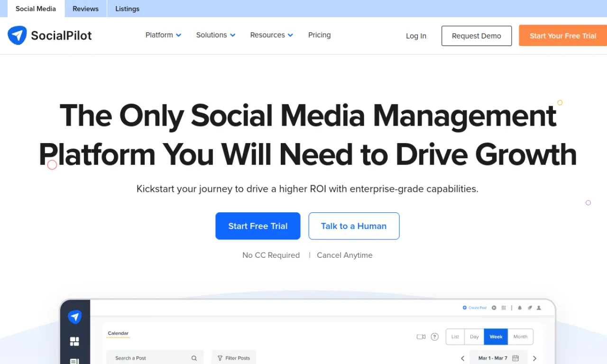Open the Filter Posts button
Image resolution: width=607 pixels, height=364 pixels.
click(234, 358)
